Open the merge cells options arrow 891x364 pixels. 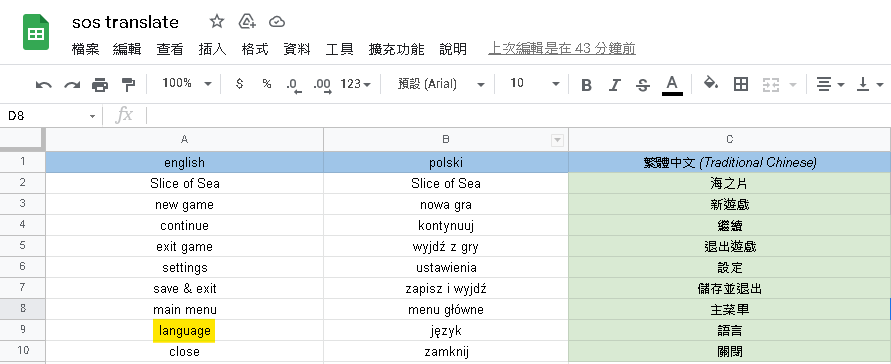(793, 85)
